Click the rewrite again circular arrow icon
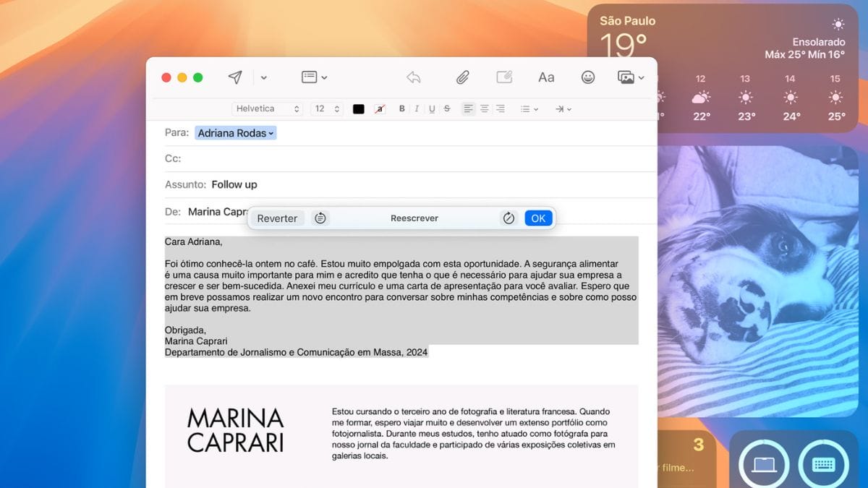Viewport: 868px width, 488px height. [x=509, y=218]
